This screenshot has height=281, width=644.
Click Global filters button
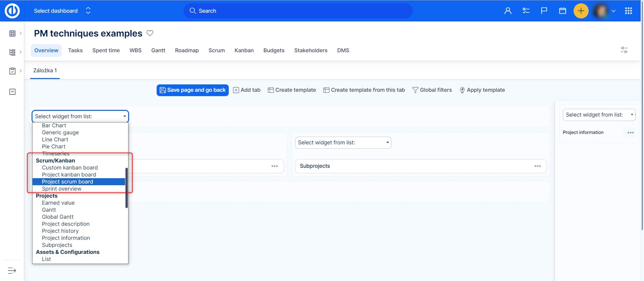[432, 90]
